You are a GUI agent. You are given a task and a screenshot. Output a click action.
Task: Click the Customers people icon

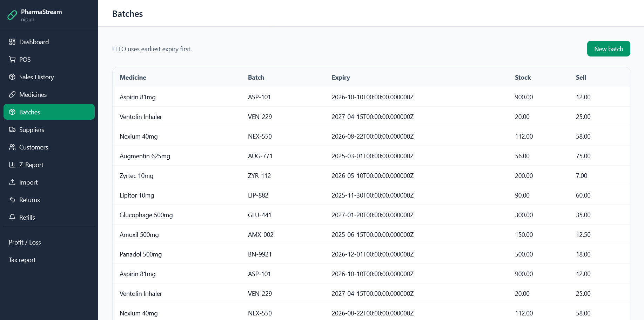pyautogui.click(x=12, y=147)
